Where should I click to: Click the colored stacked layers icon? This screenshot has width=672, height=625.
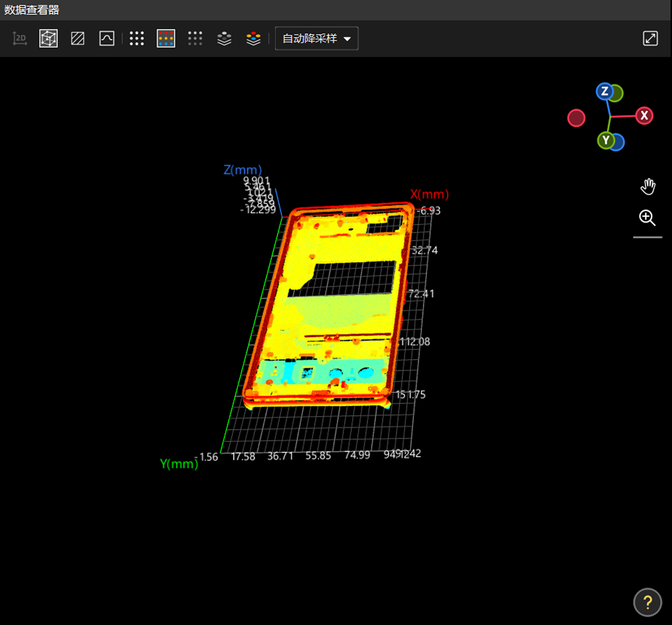click(254, 38)
